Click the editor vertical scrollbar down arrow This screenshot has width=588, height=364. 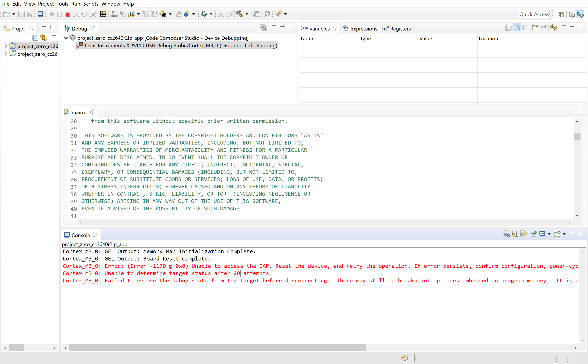coord(577,215)
